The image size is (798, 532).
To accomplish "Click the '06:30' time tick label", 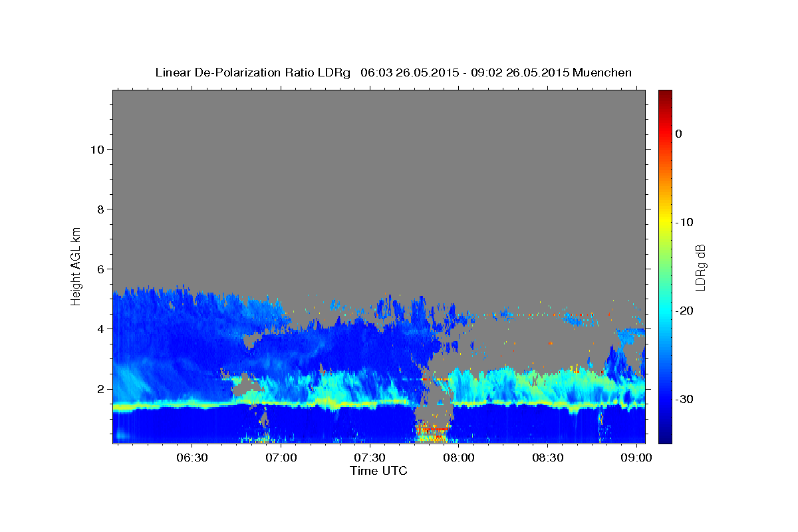I will click(192, 458).
